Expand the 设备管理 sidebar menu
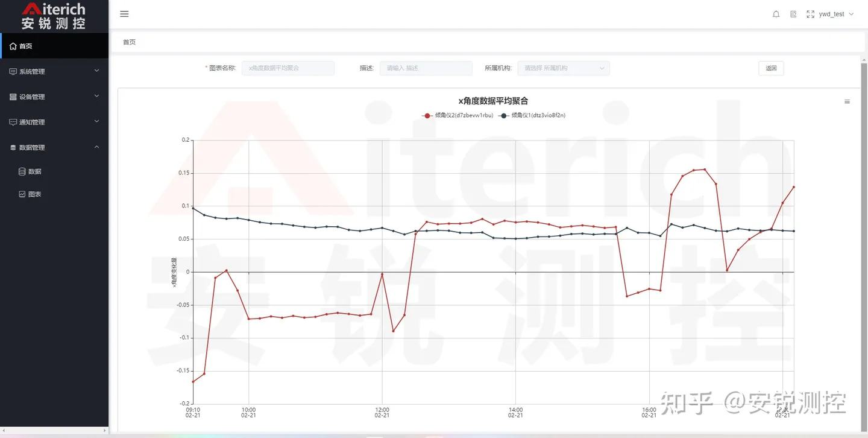The height and width of the screenshot is (438, 868). pos(54,97)
